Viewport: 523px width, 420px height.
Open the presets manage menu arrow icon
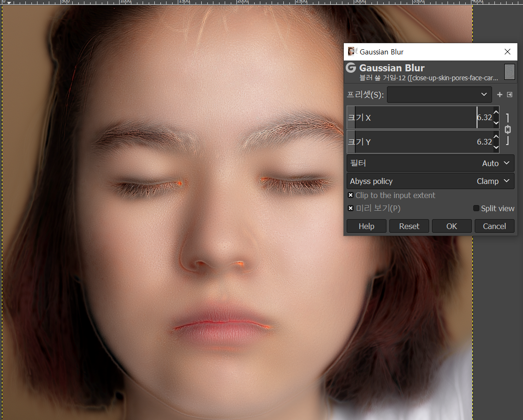click(509, 95)
